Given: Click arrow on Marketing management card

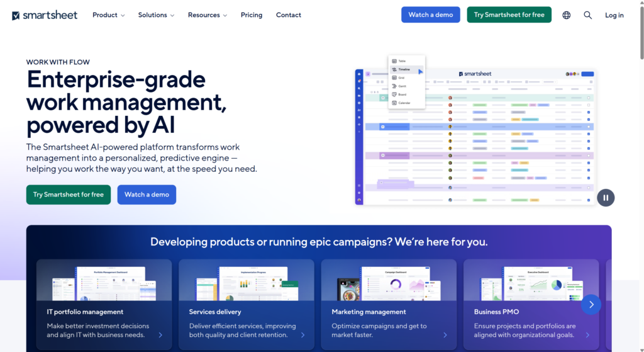Looking at the screenshot, I should [445, 335].
